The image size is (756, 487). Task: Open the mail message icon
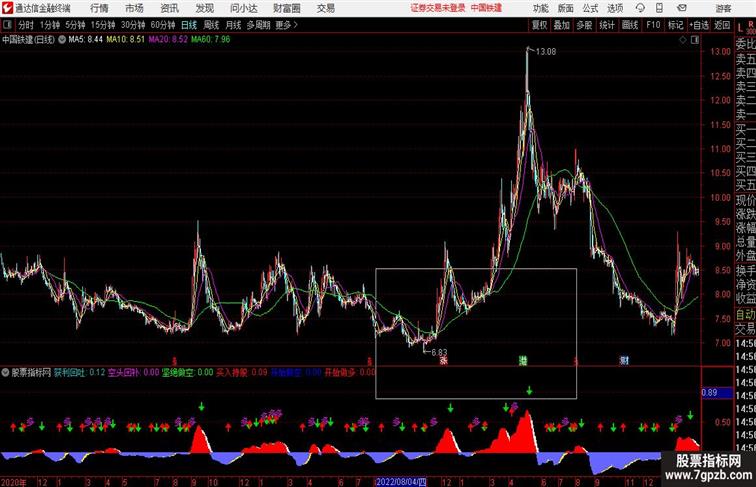pos(682,8)
